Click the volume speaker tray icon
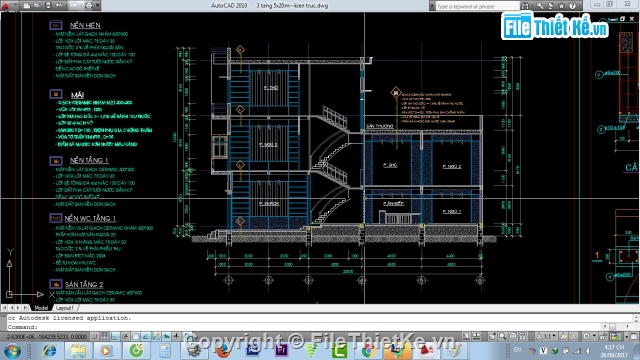Screen dimensions: 640x360 pyautogui.click(x=588, y=351)
